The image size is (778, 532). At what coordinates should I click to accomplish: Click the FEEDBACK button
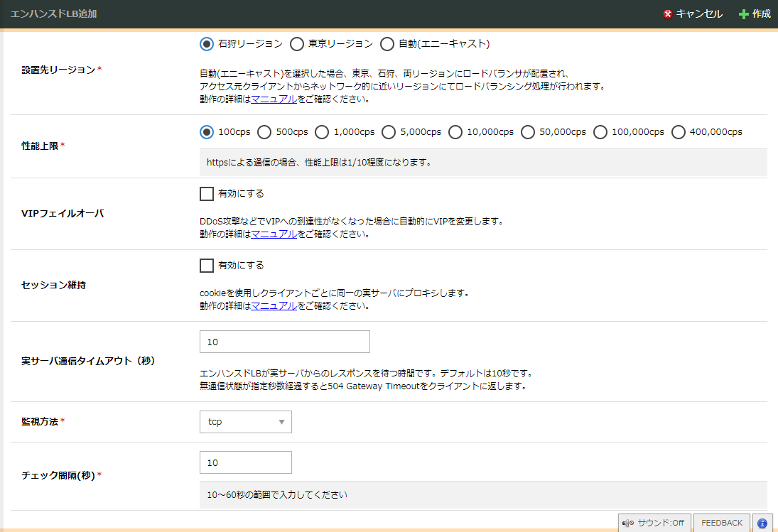[721, 522]
